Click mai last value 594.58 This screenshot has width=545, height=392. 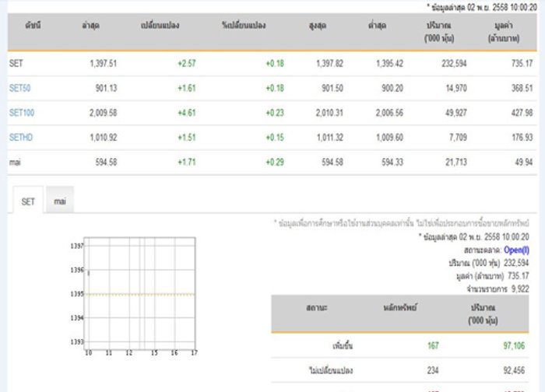[x=106, y=162]
